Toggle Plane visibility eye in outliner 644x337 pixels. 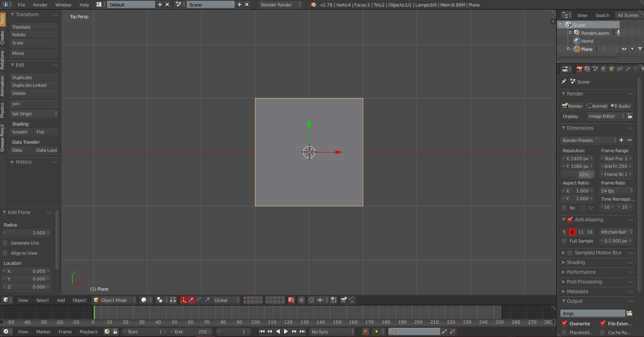coord(624,49)
